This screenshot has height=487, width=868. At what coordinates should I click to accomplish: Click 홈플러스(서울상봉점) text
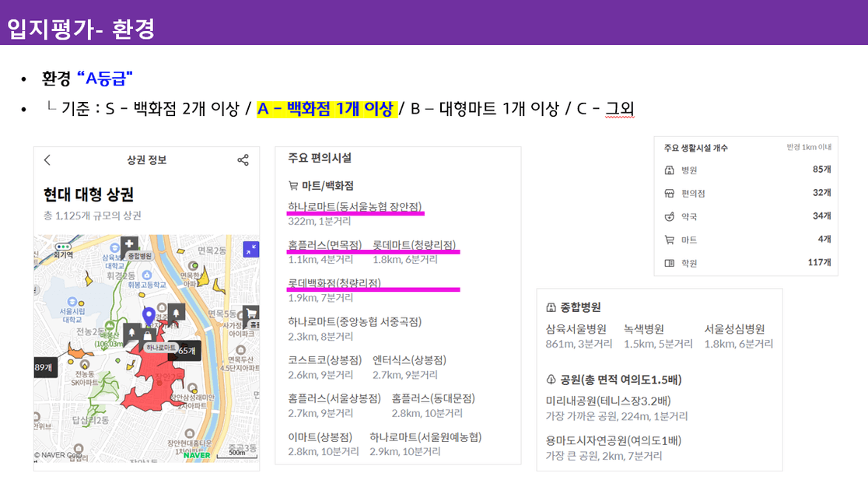pos(334,398)
